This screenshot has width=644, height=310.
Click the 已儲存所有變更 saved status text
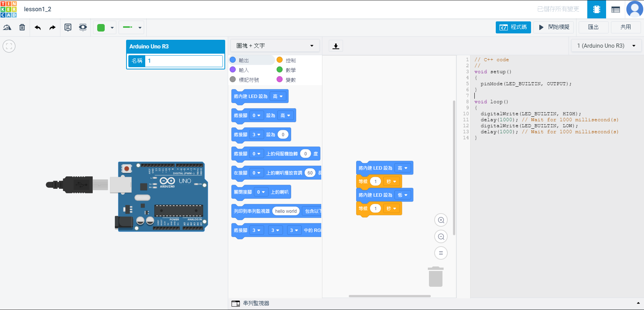558,9
